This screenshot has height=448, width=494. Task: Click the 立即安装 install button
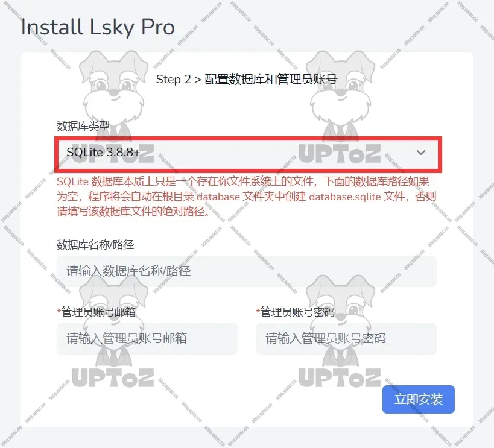419,399
